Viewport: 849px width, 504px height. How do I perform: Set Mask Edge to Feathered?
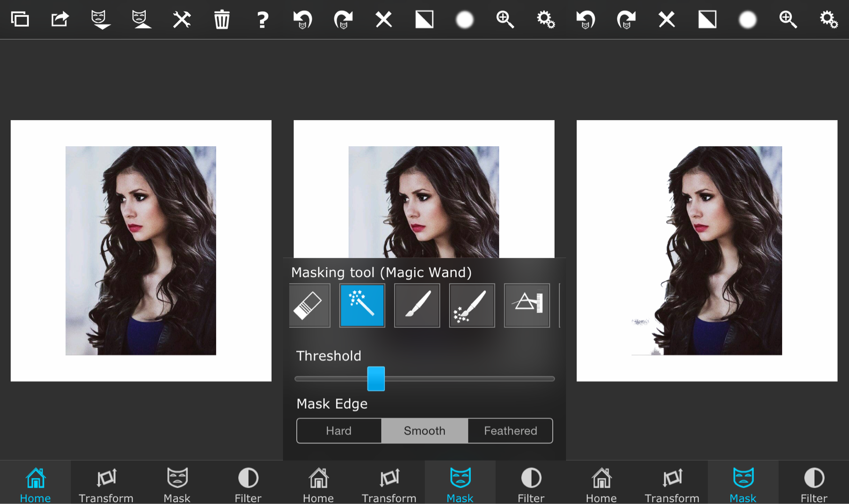tap(510, 430)
